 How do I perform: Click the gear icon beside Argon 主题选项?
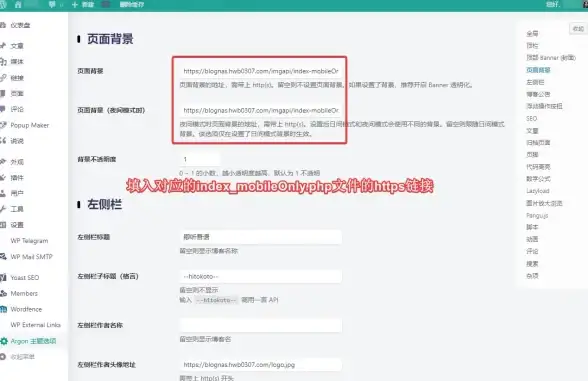pos(4,341)
